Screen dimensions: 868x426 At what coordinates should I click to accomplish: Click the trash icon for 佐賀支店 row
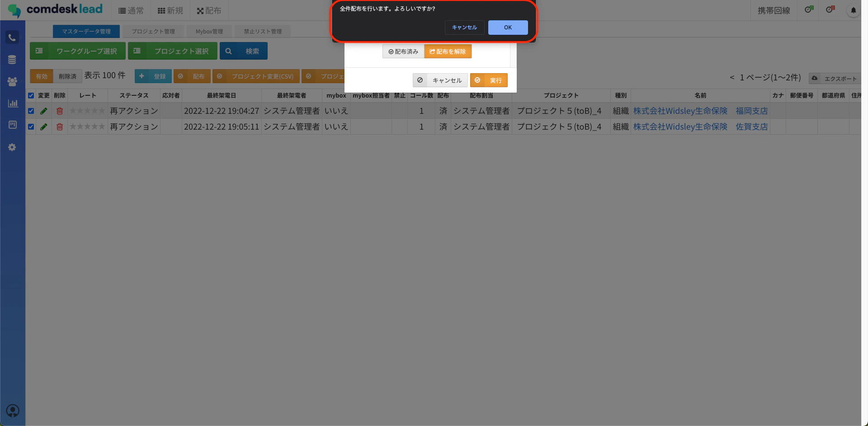[x=59, y=126]
